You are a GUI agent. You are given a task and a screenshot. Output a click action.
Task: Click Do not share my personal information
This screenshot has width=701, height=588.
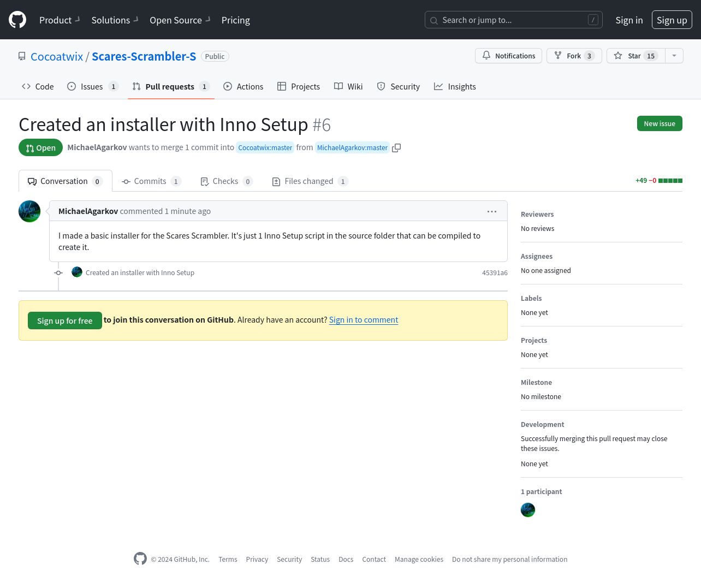509,560
